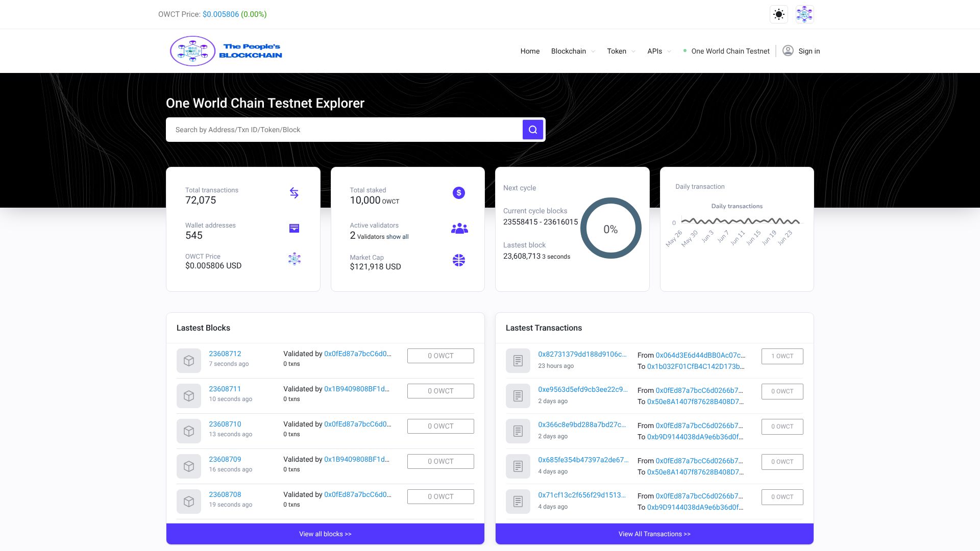Open The People's Blockchain logo

point(226,51)
